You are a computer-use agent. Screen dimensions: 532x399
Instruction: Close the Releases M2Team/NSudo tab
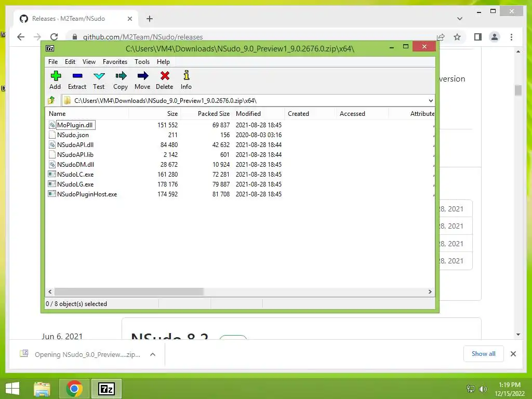(x=129, y=19)
